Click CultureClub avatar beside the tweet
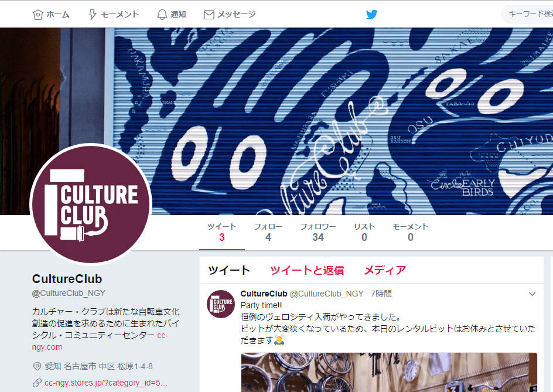The image size is (553, 392). [221, 304]
